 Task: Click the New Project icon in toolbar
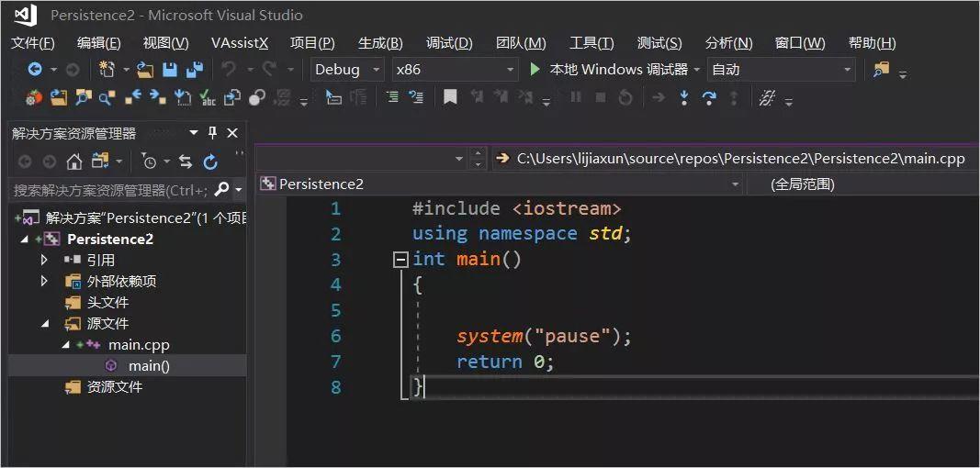click(x=107, y=70)
